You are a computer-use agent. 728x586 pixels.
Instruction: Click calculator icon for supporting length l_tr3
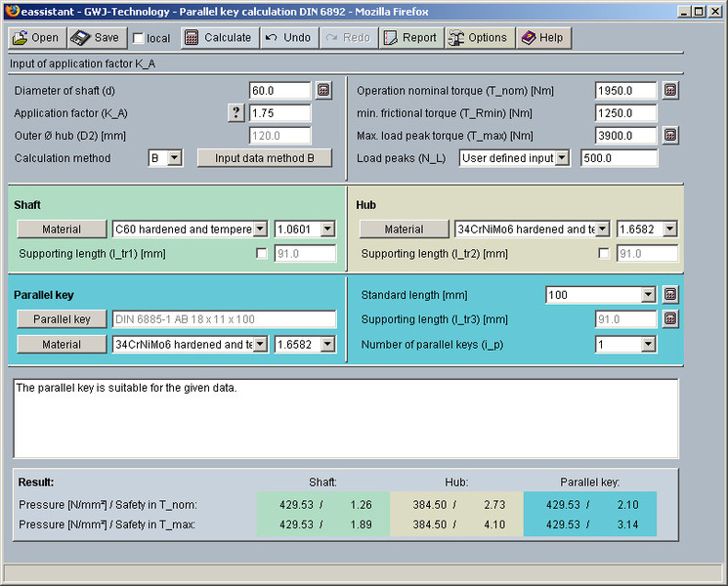click(x=670, y=318)
